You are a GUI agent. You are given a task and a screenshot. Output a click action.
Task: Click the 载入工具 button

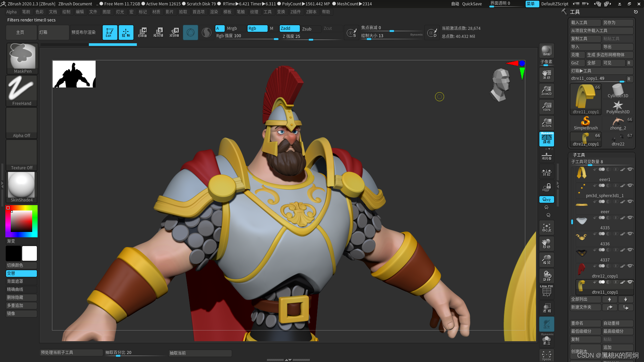click(x=585, y=22)
